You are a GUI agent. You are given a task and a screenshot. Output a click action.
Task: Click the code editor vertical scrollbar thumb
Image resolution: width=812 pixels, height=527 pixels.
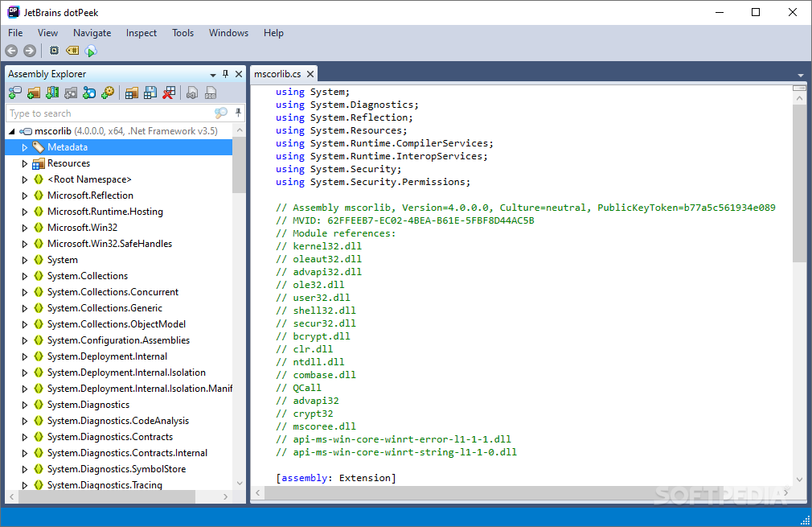click(x=799, y=183)
